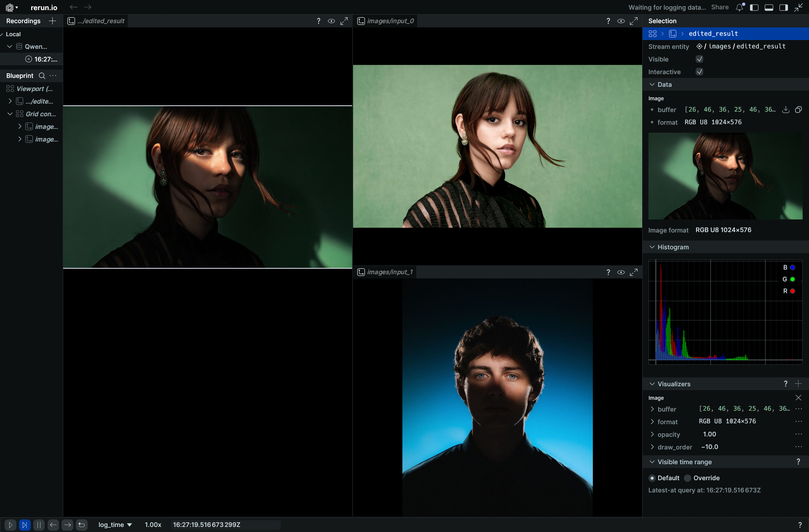Maximize the images/input_0 view
The width and height of the screenshot is (809, 532).
(633, 21)
